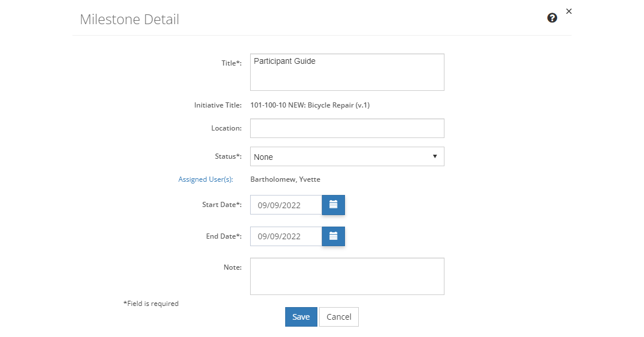This screenshot has height=337, width=644.
Task: Click into the Note text area
Action: tap(347, 276)
